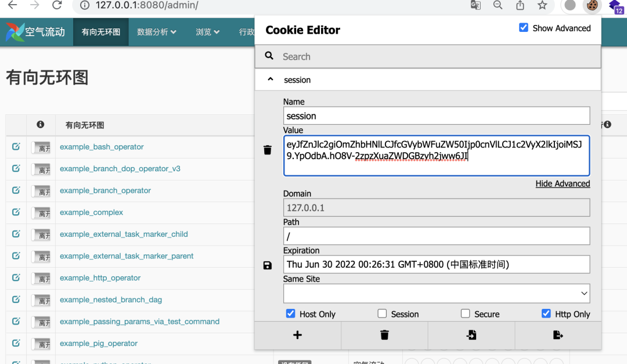Open the 数据分析 dropdown menu
The image size is (627, 364).
pyautogui.click(x=156, y=32)
